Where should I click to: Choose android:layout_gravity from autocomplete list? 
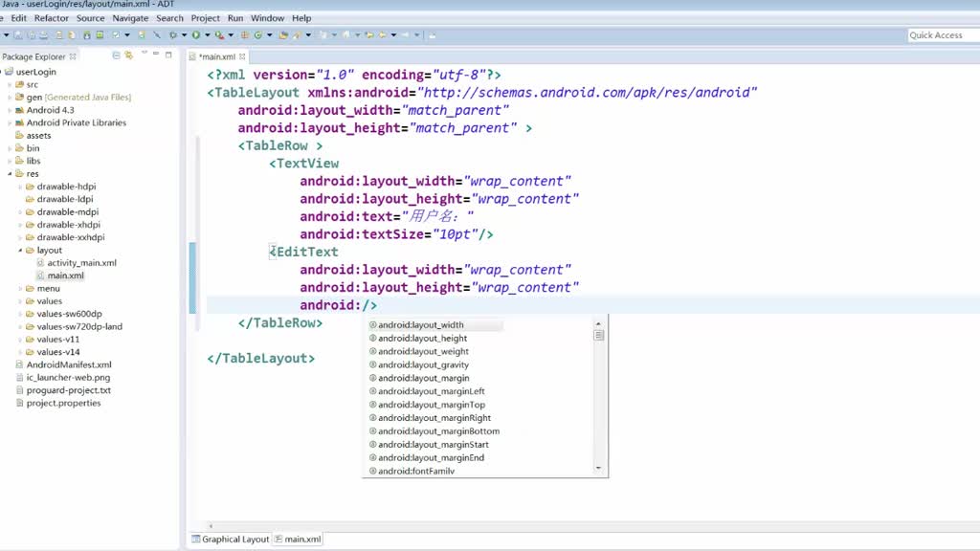pyautogui.click(x=423, y=364)
